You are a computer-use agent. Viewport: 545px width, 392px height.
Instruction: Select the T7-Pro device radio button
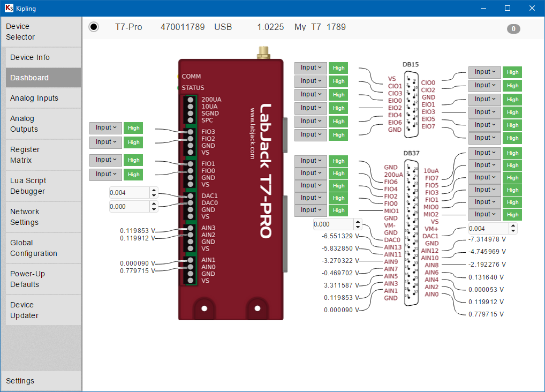click(94, 27)
